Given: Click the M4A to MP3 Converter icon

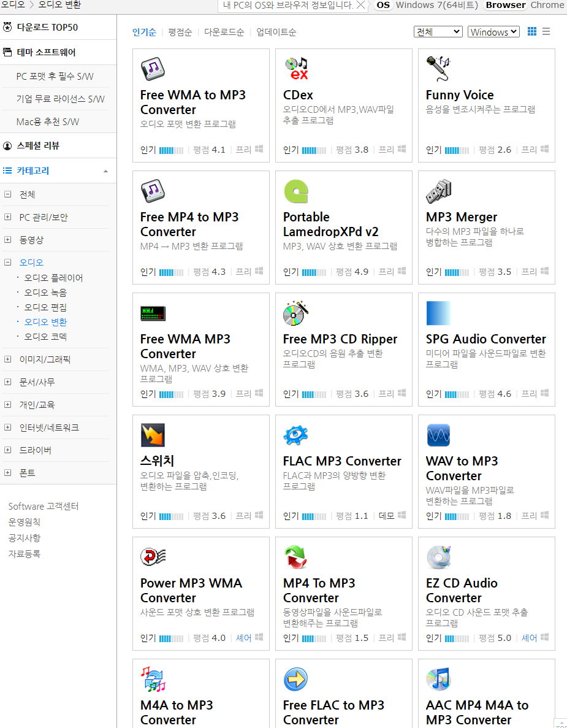Looking at the screenshot, I should [153, 680].
